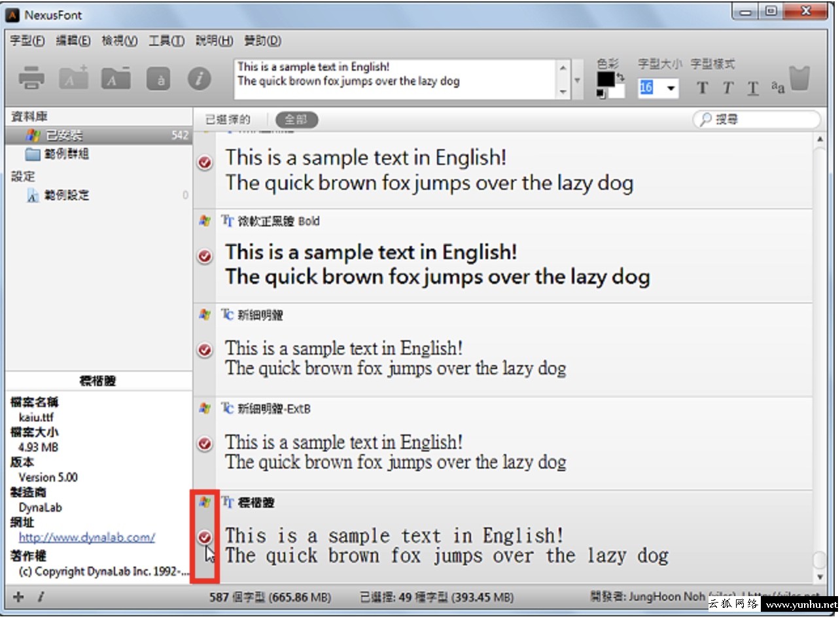Click the NexusFont app icon in title bar
Screen dimensions: 840x619
13,14
